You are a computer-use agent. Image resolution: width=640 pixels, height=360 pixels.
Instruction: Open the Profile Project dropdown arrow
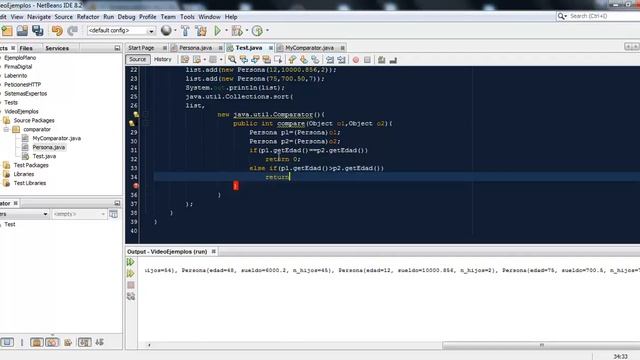coord(267,30)
